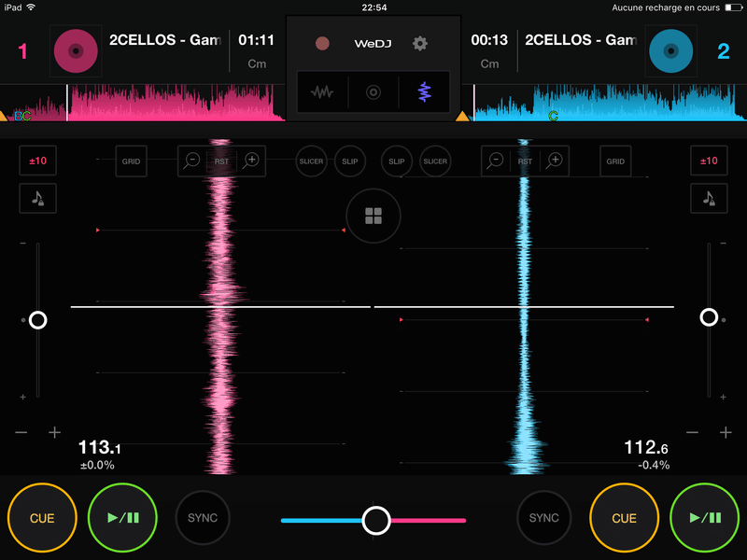The width and height of the screenshot is (747, 560).
Task: Tap deck 2 pitch bend plus
Action: [726, 432]
